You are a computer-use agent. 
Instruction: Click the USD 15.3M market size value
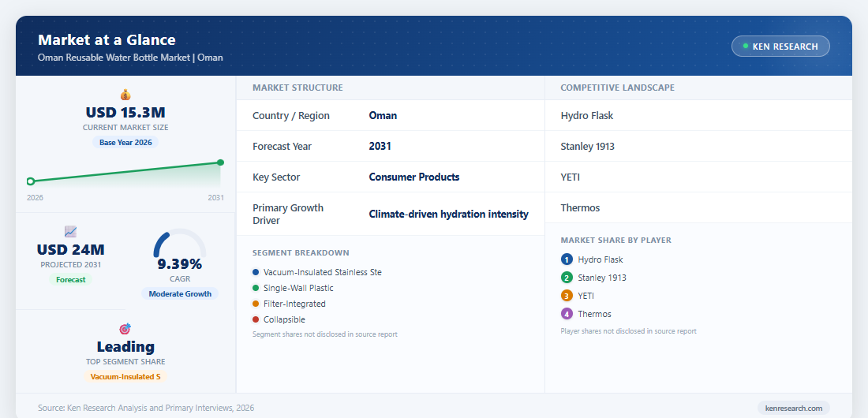click(x=125, y=113)
